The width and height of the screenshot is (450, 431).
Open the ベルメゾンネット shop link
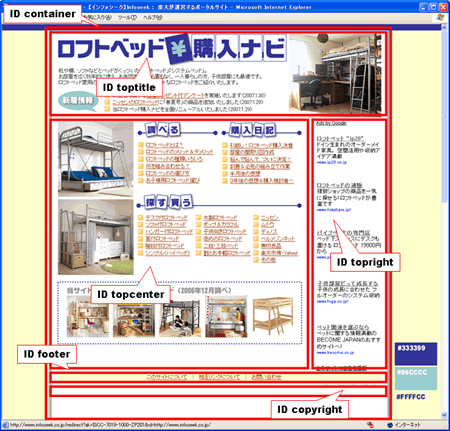278,239
